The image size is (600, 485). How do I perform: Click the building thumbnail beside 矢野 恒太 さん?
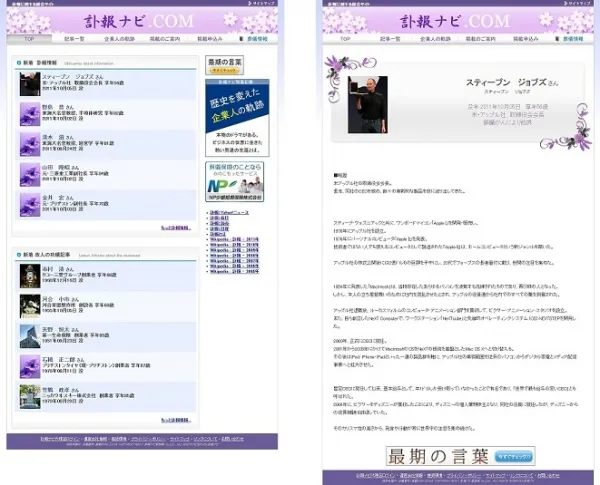point(30,336)
